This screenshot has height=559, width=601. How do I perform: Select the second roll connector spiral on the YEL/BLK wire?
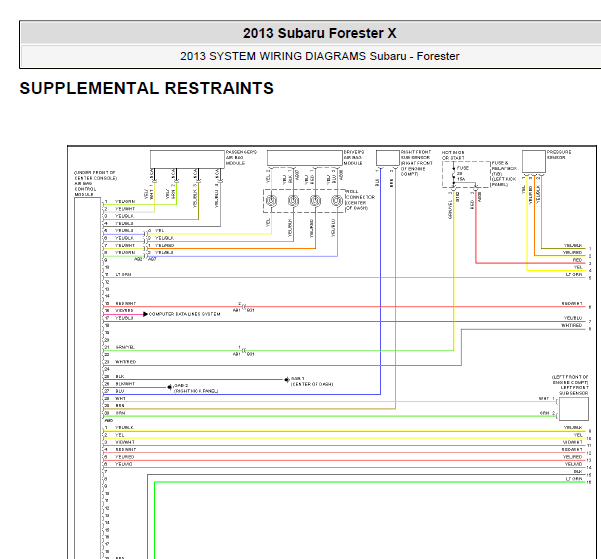click(293, 201)
